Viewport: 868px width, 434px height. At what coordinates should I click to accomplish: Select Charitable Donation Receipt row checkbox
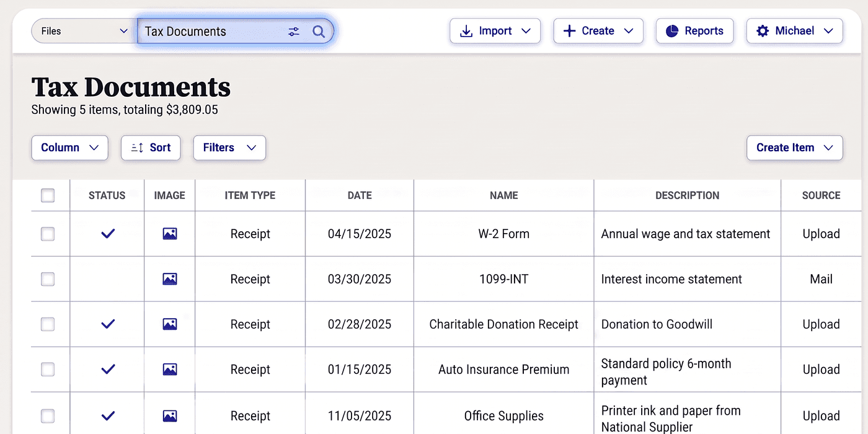pyautogui.click(x=48, y=324)
